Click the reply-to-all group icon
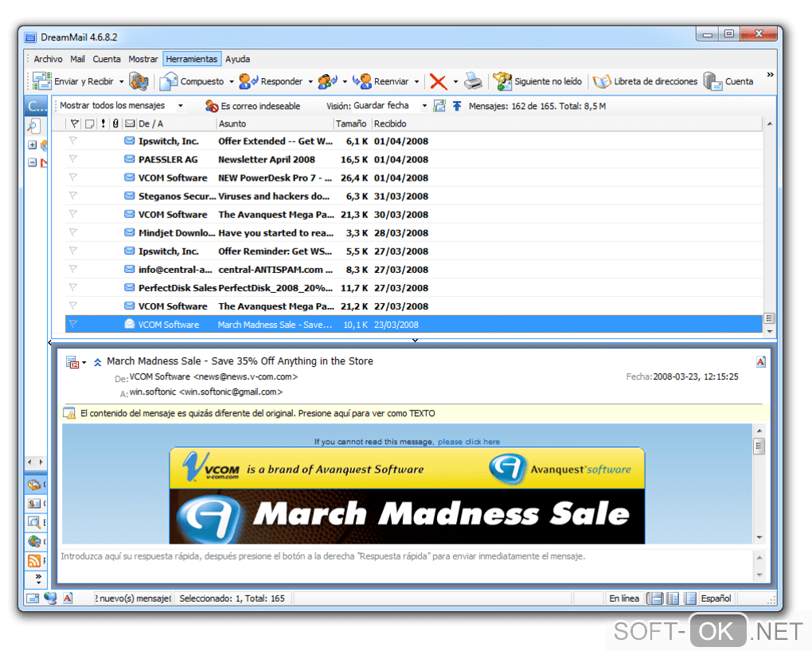This screenshot has height=651, width=812. [327, 81]
